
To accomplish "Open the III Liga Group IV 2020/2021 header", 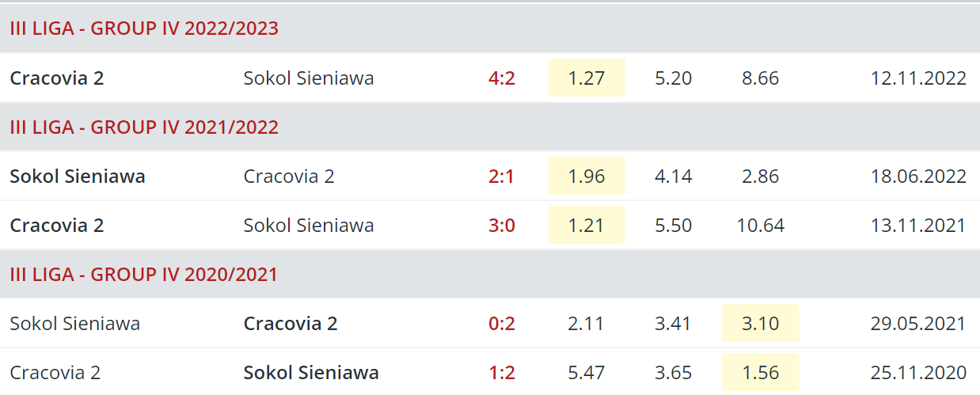I will coord(144,274).
